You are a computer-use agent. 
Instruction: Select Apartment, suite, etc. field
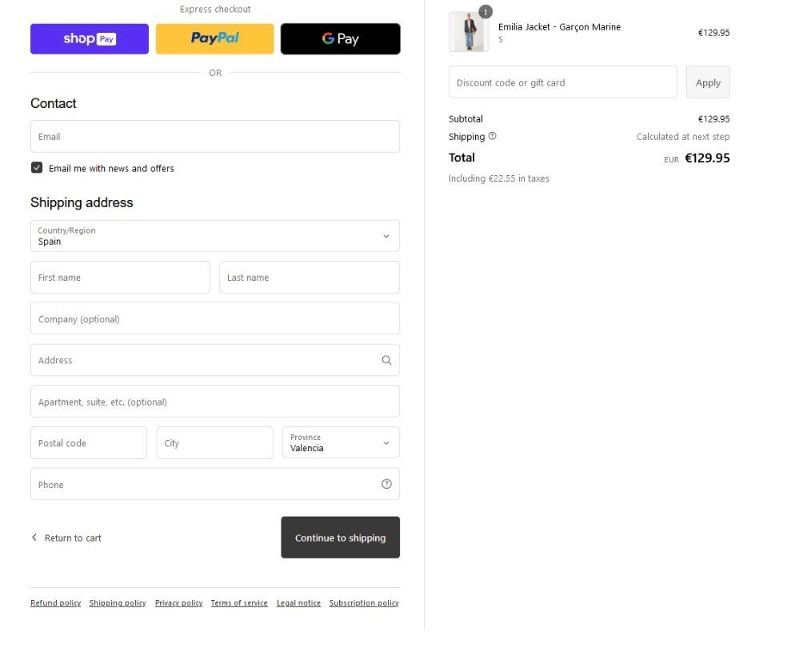[x=215, y=402]
